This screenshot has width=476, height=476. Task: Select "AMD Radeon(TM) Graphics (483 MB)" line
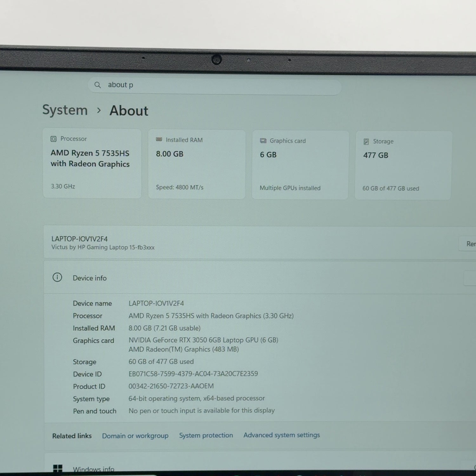pos(184,349)
